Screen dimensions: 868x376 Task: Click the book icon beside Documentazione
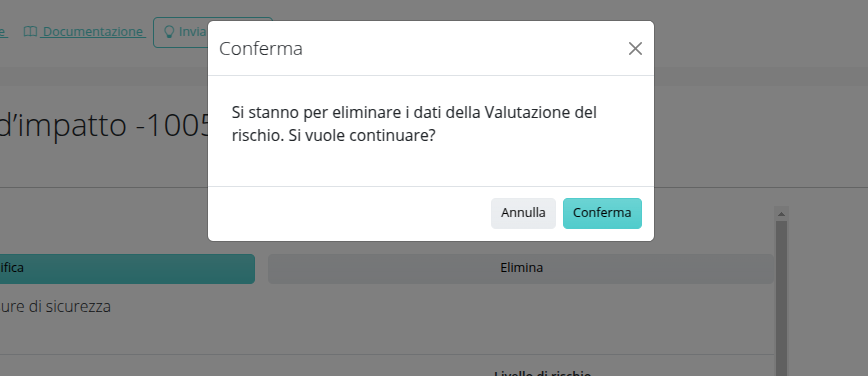(31, 32)
